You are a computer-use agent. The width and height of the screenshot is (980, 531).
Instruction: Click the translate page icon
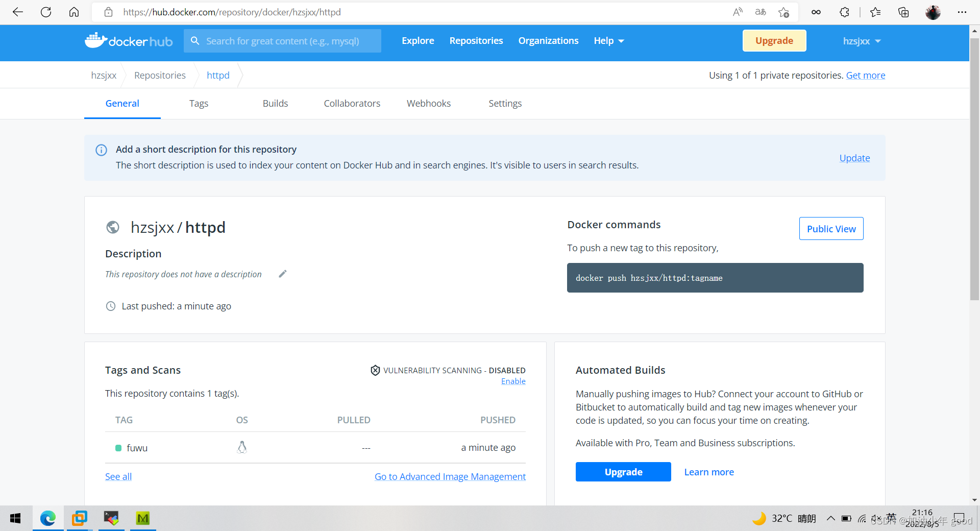[761, 12]
